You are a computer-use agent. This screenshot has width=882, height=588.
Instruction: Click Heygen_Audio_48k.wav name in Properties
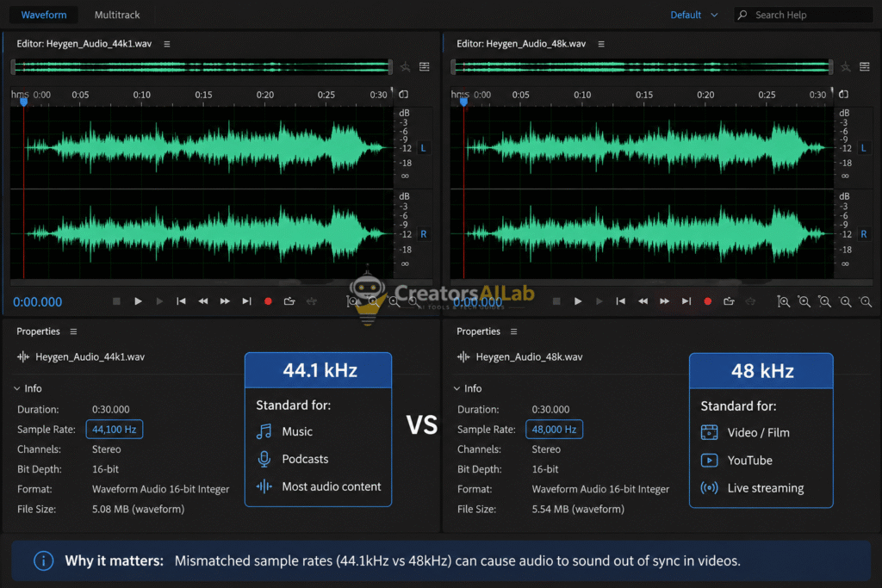tap(530, 357)
